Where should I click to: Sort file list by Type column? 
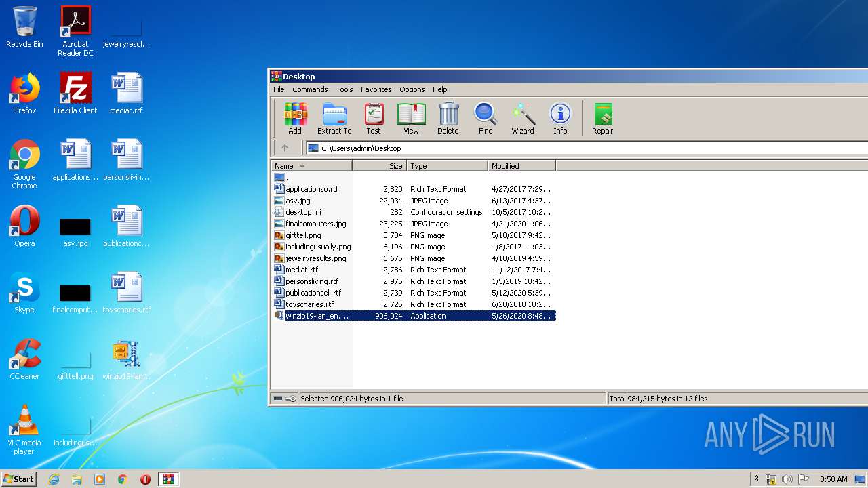447,165
